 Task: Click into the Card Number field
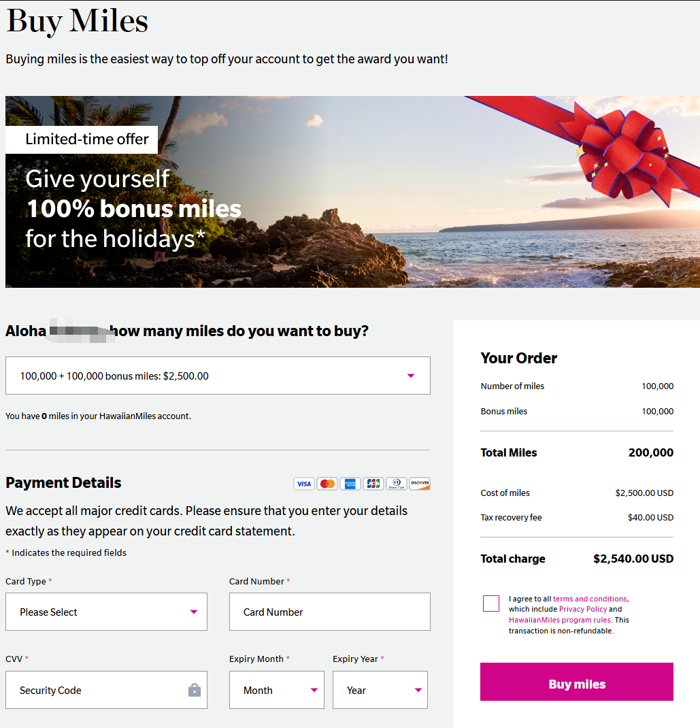[x=330, y=612]
